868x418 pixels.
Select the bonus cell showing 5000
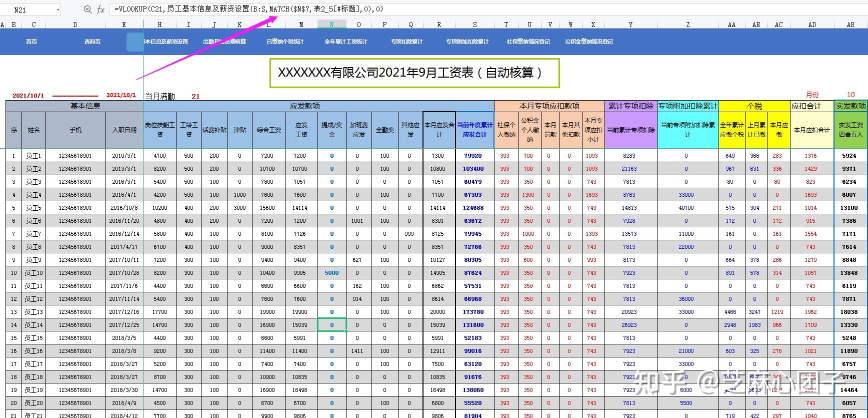coord(331,273)
